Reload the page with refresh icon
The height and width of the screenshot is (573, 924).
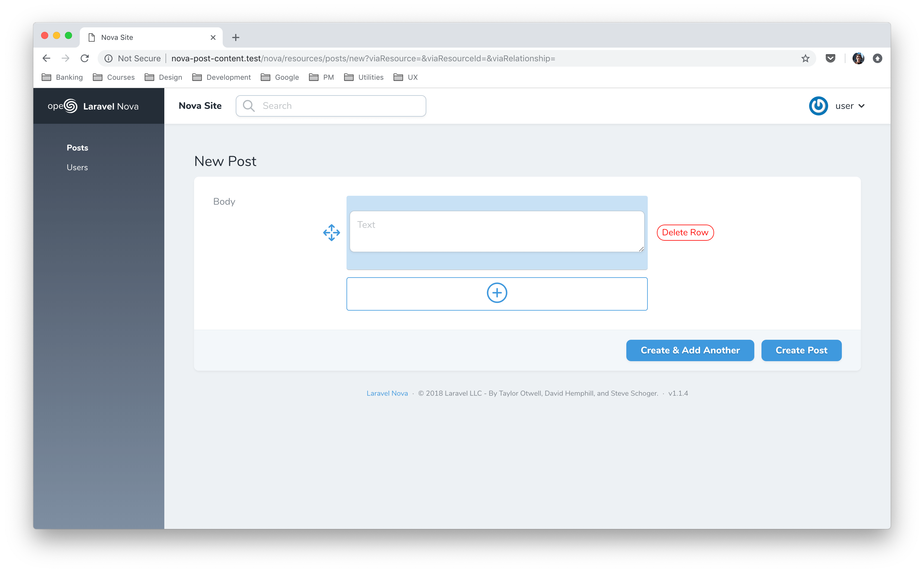pos(85,58)
